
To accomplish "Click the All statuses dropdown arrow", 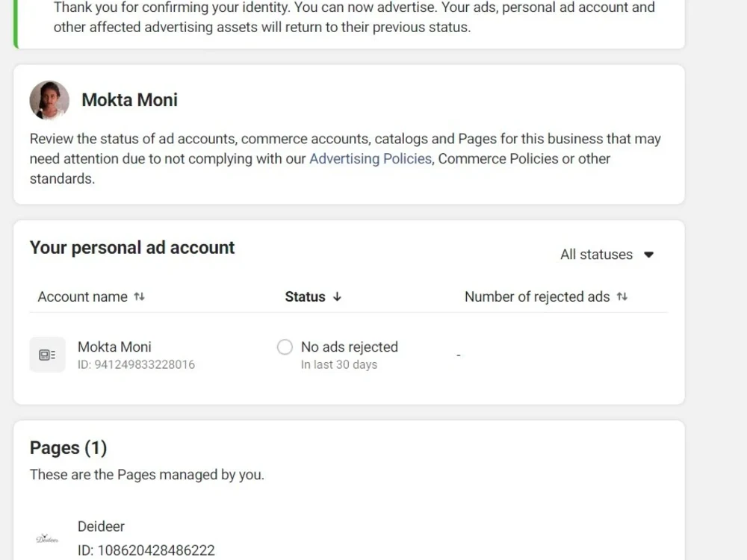I will pyautogui.click(x=648, y=255).
